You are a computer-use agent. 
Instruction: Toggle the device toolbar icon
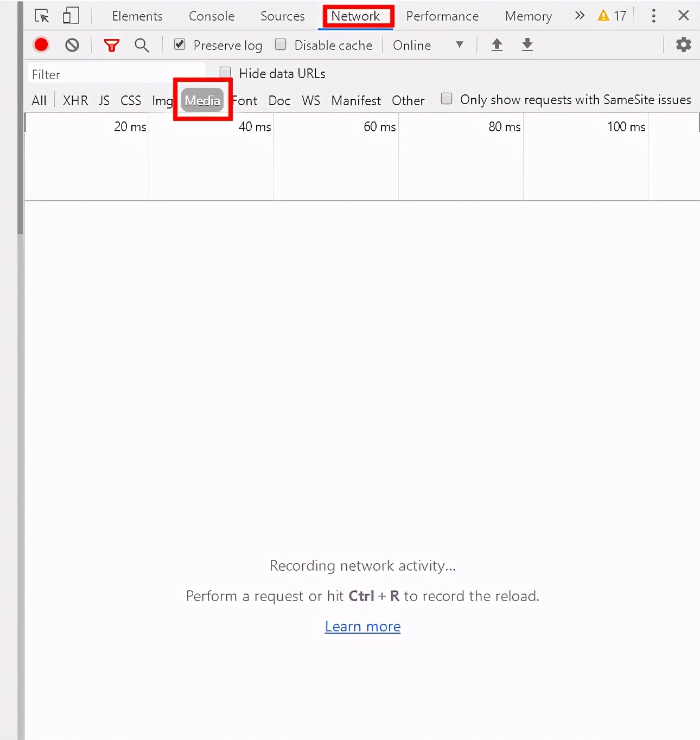tap(71, 16)
